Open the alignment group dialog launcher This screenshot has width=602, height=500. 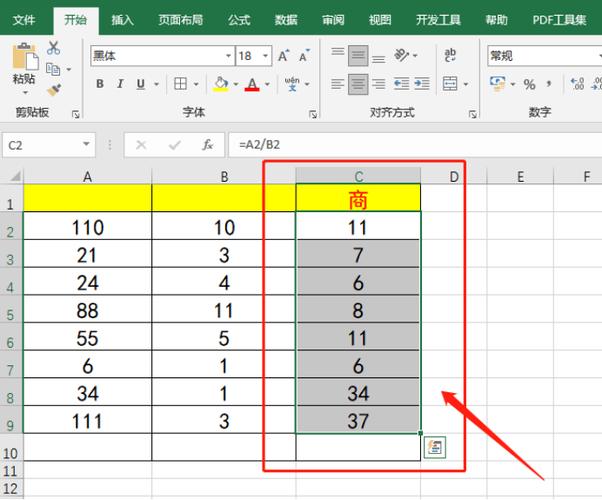tap(473, 114)
